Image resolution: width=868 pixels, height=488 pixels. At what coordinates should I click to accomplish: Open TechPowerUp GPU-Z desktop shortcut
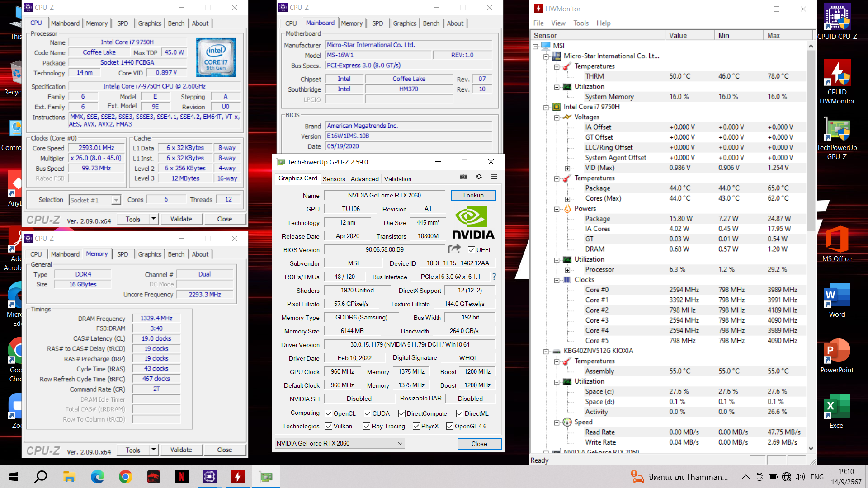point(837,139)
